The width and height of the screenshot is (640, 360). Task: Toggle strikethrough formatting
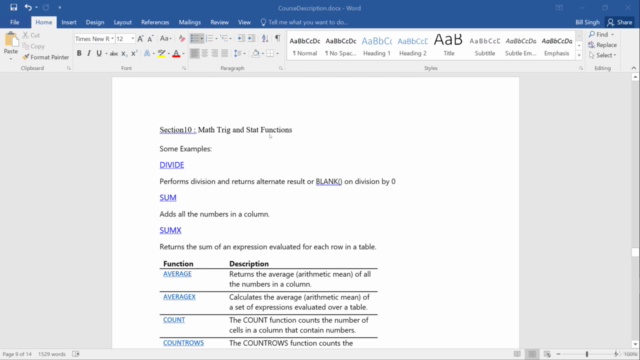tap(114, 53)
